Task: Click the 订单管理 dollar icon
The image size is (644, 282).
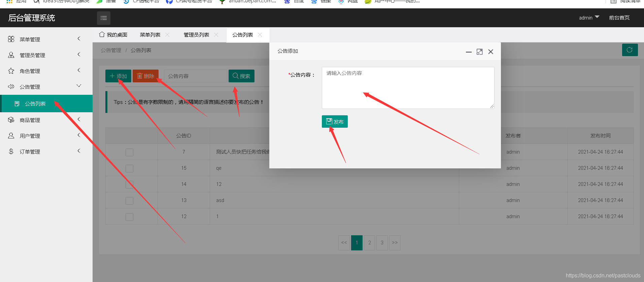Action: [x=11, y=151]
